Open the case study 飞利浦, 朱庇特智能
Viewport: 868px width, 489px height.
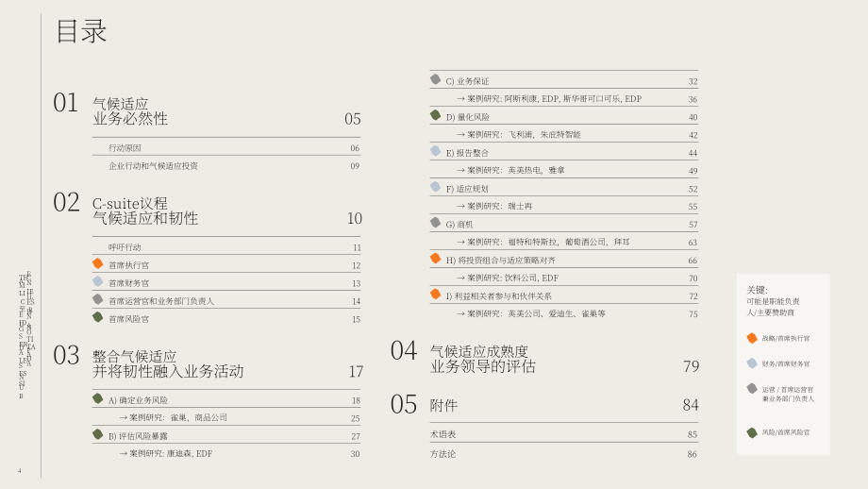(519, 135)
